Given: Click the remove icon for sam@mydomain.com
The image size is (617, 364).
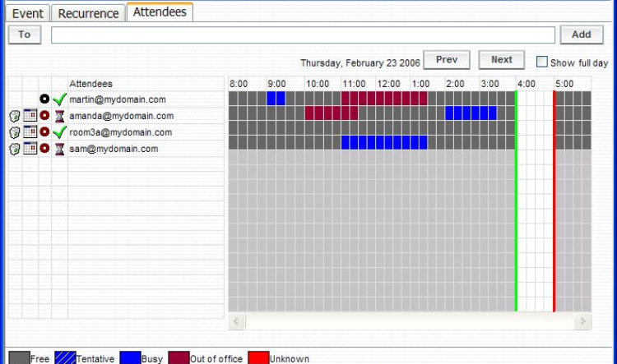Looking at the screenshot, I should [x=15, y=149].
